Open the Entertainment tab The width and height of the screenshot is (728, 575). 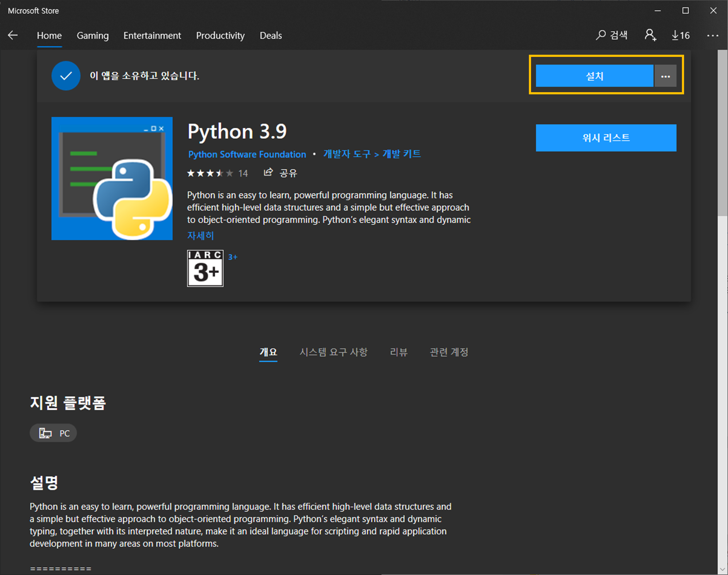coord(152,35)
